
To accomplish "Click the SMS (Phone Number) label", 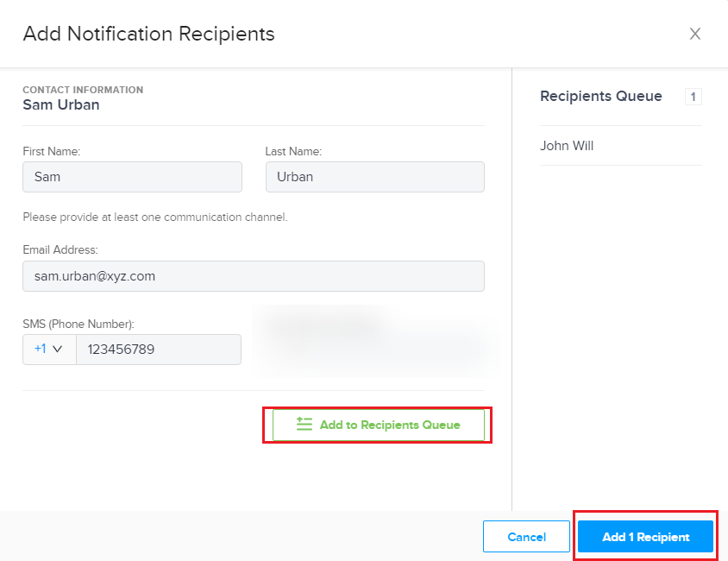I will click(78, 325).
